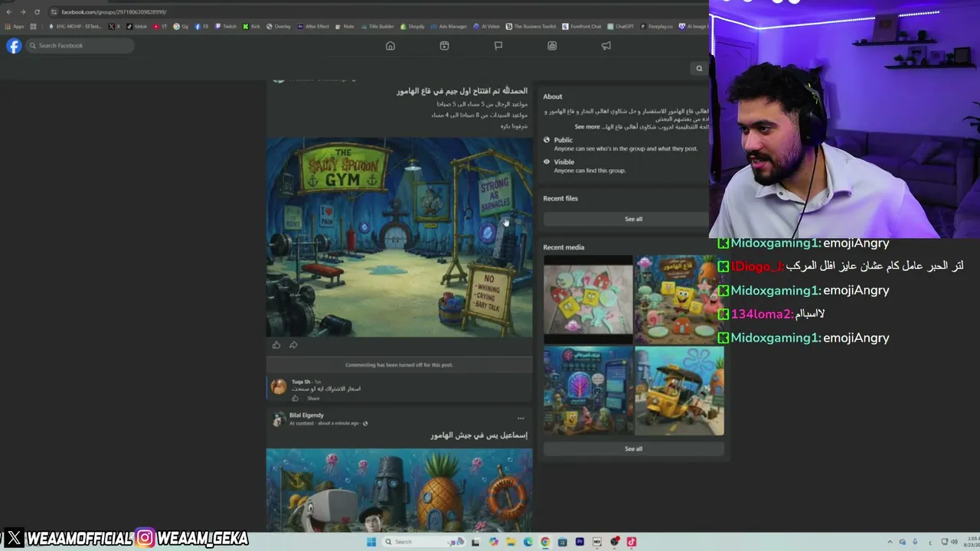
Task: Click the Windows taskbar Search box
Action: tap(424, 542)
